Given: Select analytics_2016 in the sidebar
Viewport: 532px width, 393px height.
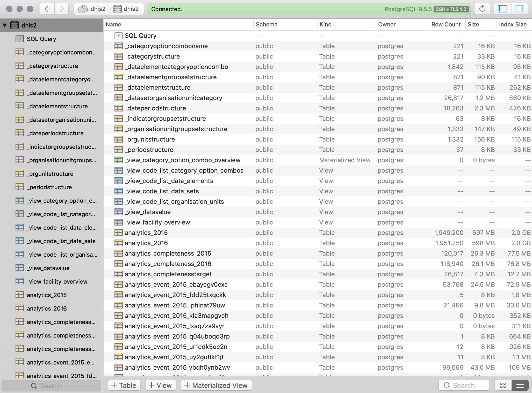Looking at the screenshot, I should tap(47, 308).
